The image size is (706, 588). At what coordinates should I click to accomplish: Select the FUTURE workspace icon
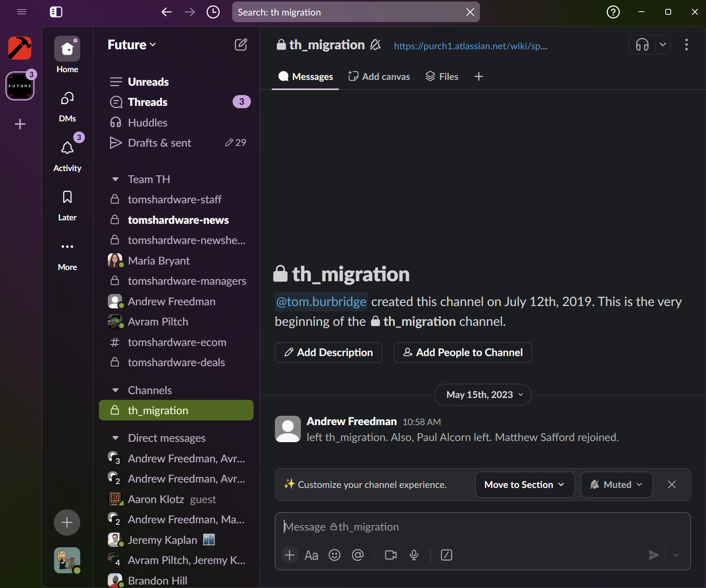point(20,86)
